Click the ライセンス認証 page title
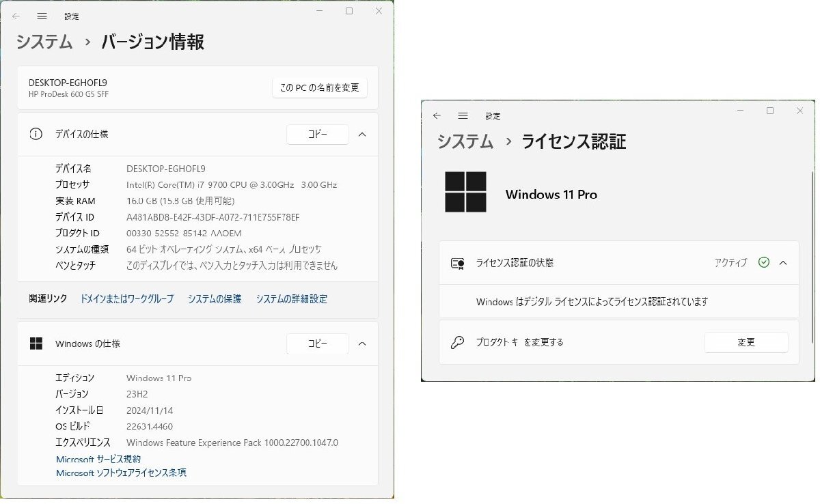 point(573,141)
